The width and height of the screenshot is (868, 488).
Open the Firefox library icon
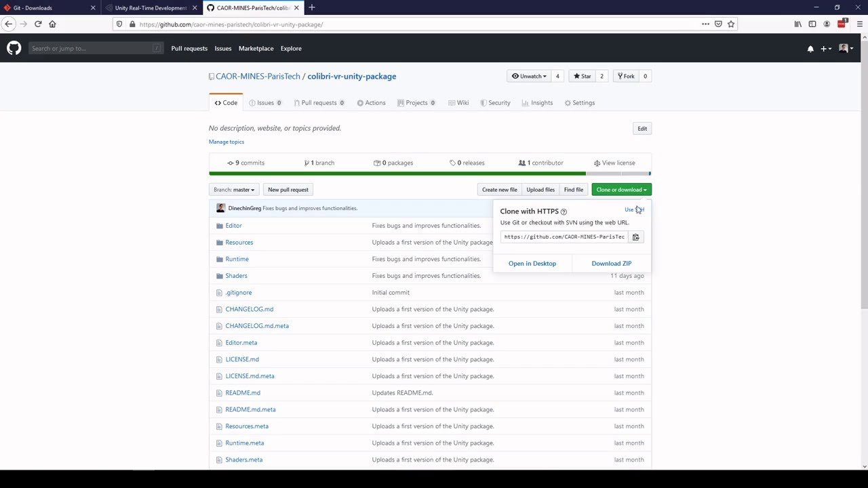(798, 24)
